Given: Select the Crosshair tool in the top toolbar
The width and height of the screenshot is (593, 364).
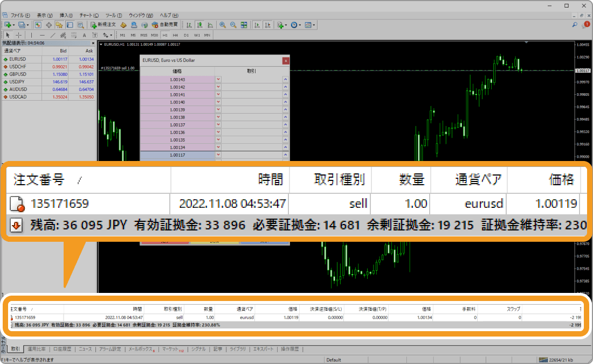Looking at the screenshot, I should (x=49, y=25).
